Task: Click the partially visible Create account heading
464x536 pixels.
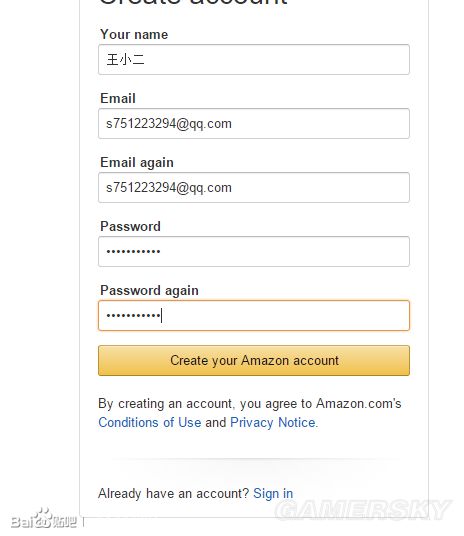Action: [194, 2]
